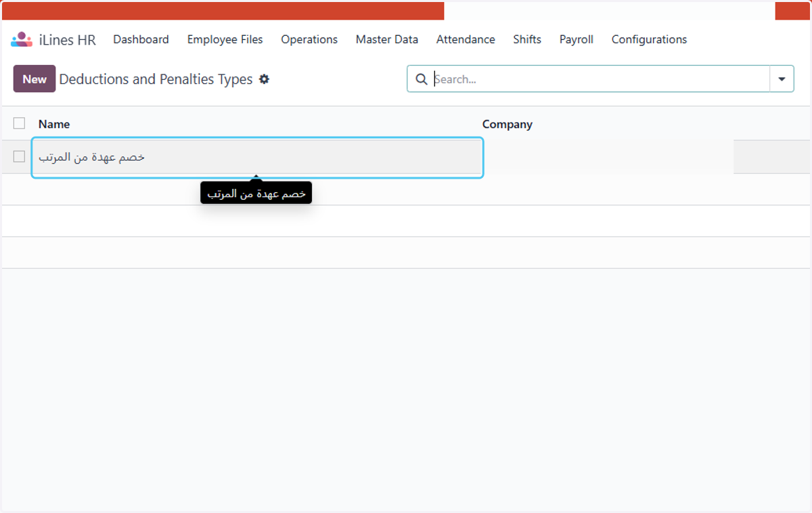
Task: Sort by the Company column header
Action: 507,124
